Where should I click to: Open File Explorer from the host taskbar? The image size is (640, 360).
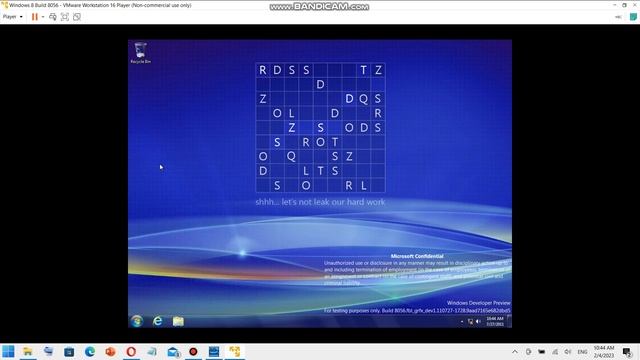point(28,351)
